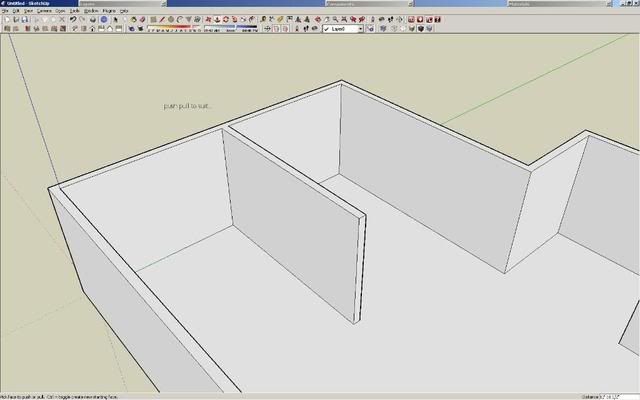The image size is (640, 400).
Task: Switch to the Front house view icon
Action: pyautogui.click(x=93, y=29)
